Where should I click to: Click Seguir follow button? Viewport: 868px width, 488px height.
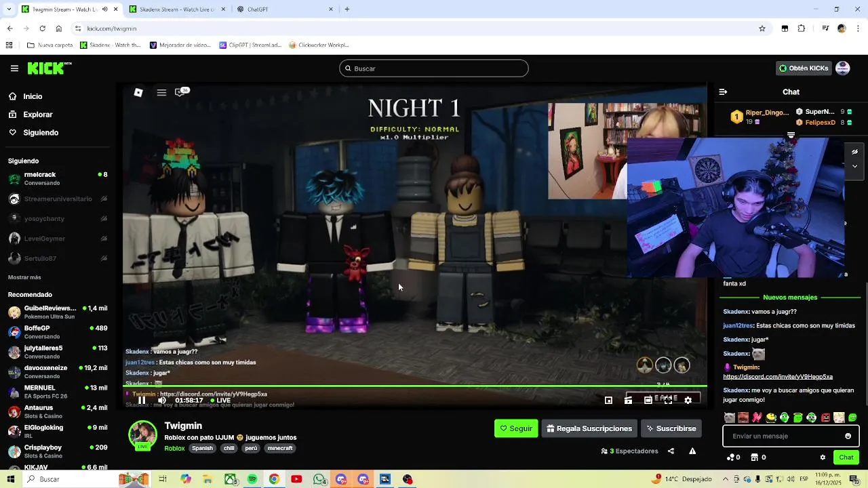click(516, 428)
